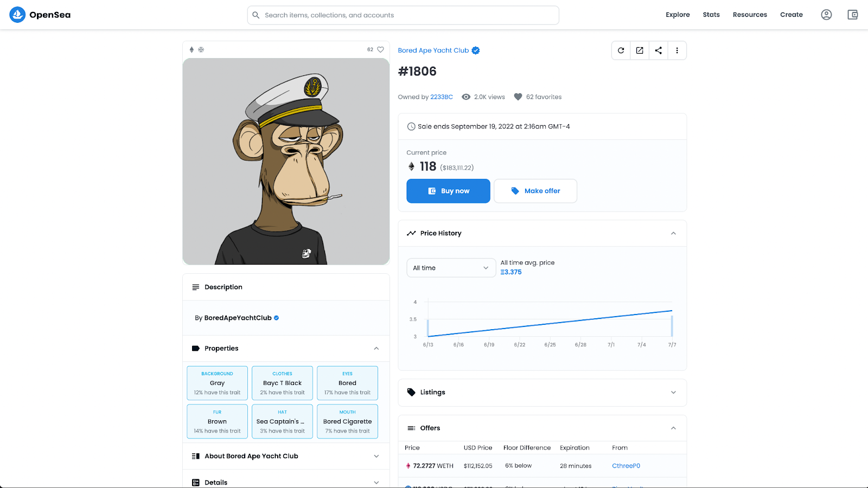Open the All time range dropdown

tap(451, 268)
